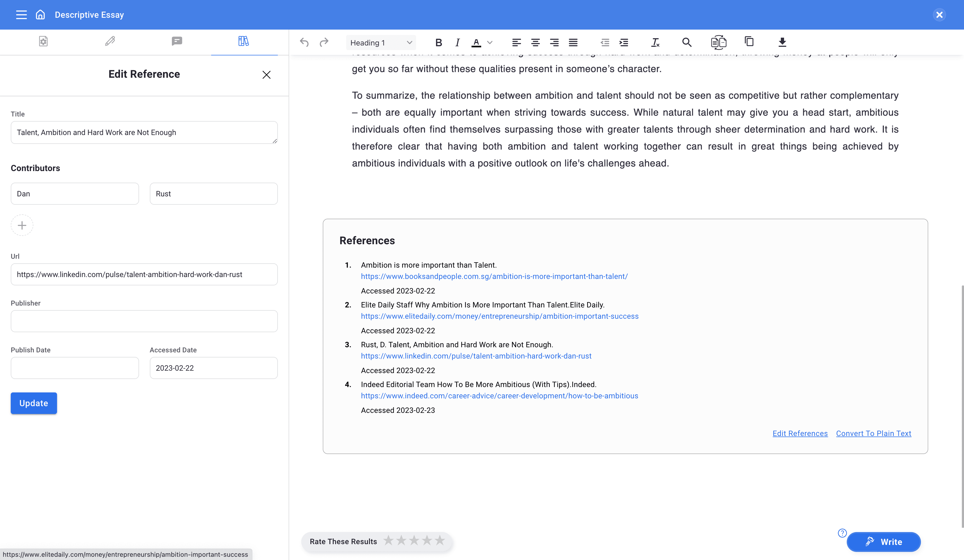Viewport: 964px width, 560px height.
Task: Close the document with top-right X
Action: point(939,15)
